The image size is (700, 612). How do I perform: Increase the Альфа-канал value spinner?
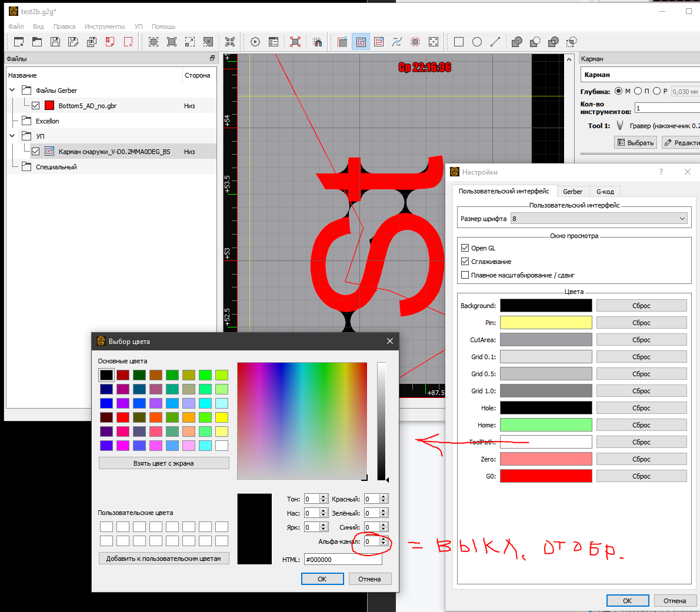coord(384,539)
